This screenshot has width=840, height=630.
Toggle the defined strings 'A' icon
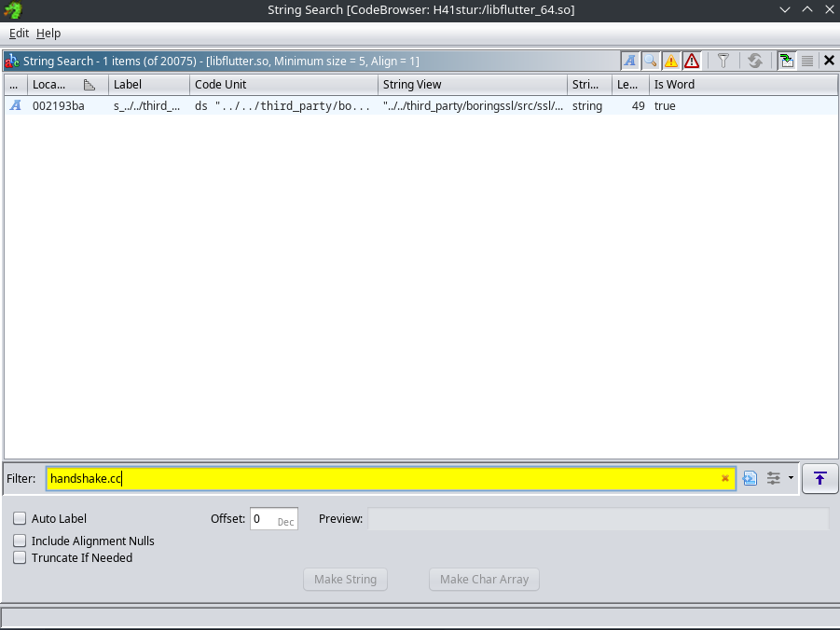coord(630,61)
